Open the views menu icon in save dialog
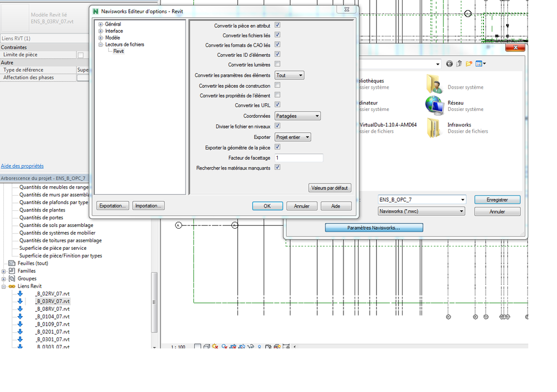 [x=480, y=64]
